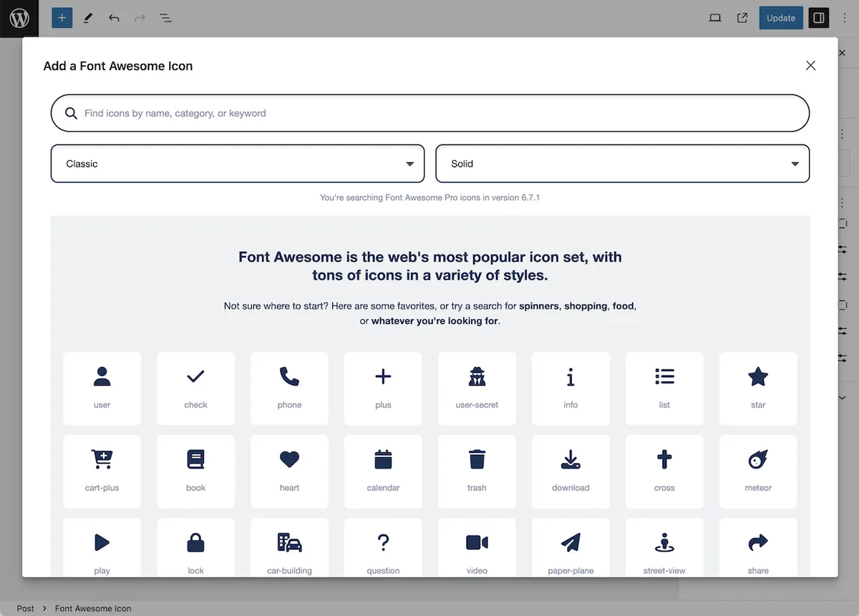Pick the car-building icon
Screen dimensions: 859x616
[289, 547]
